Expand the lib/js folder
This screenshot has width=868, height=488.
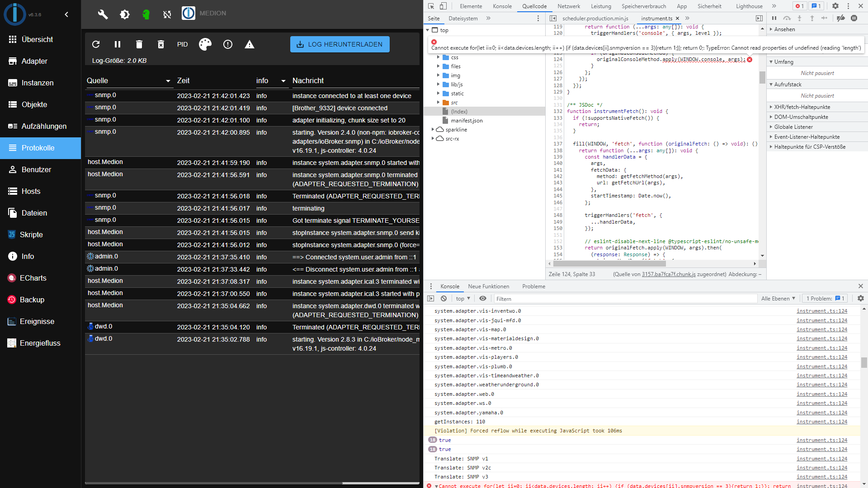coord(438,84)
